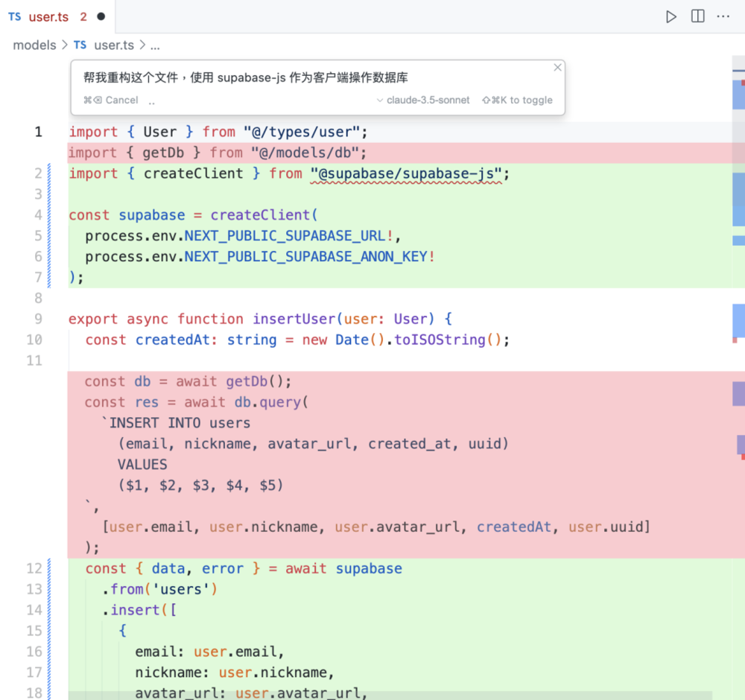Toggle generation mode with ⌘K to toggle
The image size is (745, 700).
point(517,100)
